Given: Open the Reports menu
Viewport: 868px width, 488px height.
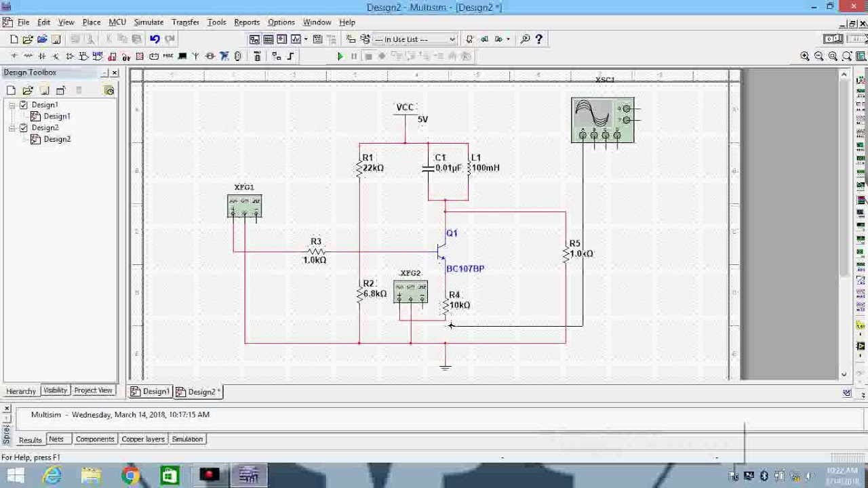Looking at the screenshot, I should [247, 22].
